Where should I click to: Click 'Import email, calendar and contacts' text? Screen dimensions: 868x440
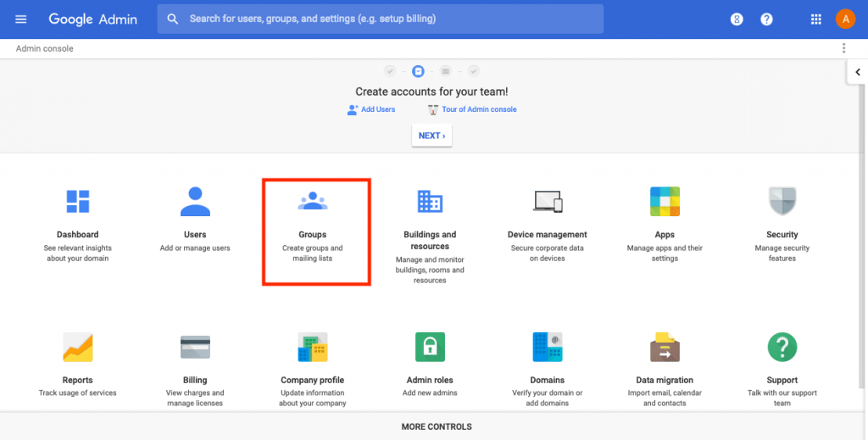click(x=665, y=398)
